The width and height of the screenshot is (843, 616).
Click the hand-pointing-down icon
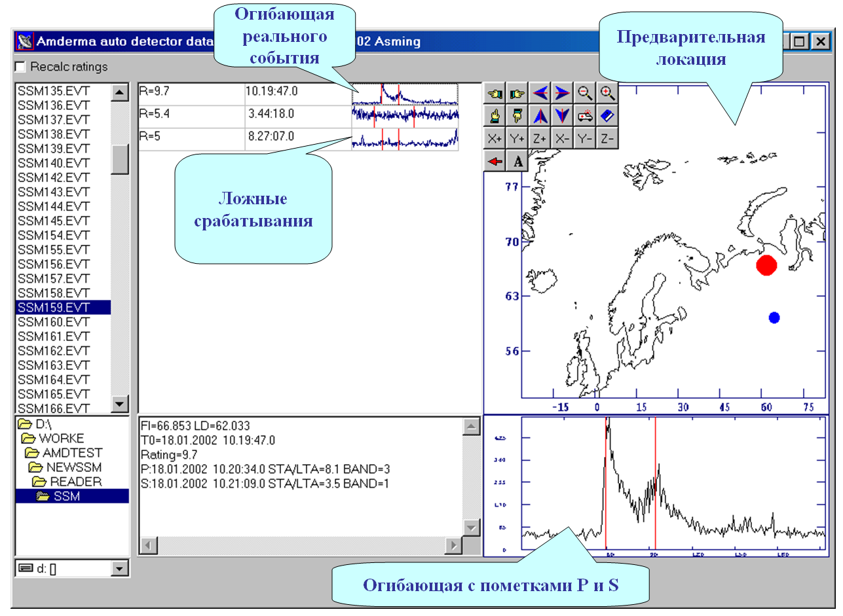[x=517, y=116]
